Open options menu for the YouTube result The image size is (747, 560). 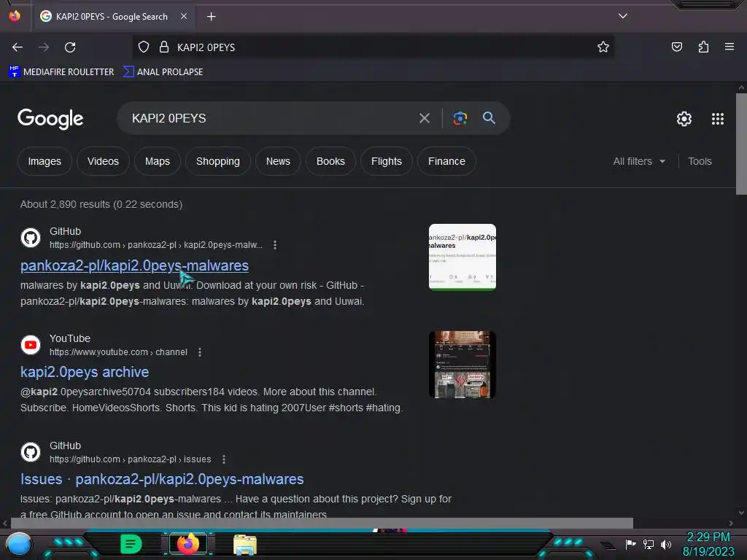200,352
